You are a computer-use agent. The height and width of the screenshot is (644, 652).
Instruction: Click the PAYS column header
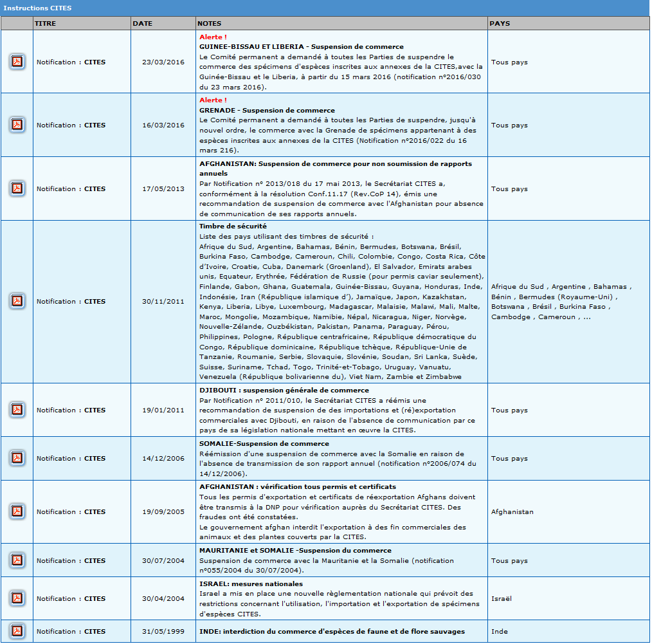coord(568,23)
